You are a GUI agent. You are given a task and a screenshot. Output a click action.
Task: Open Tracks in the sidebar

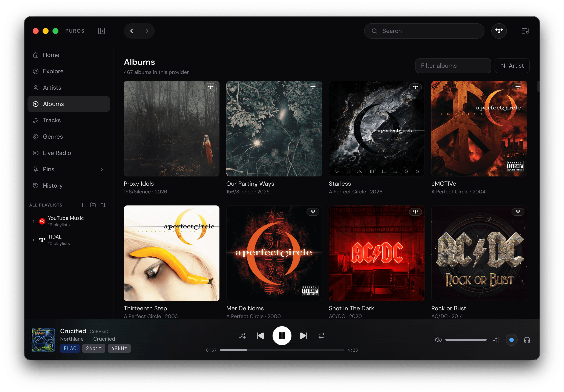pyautogui.click(x=69, y=120)
